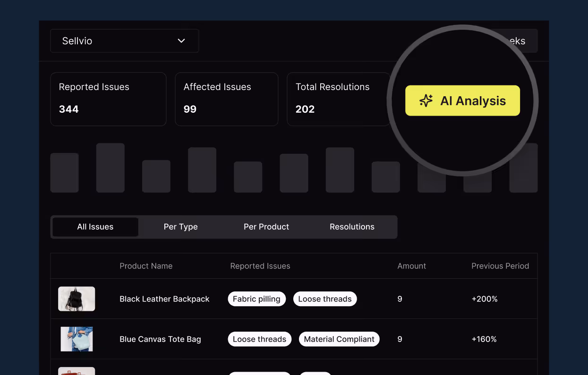Open the Total Resolutions 202 card
Screen dimensions: 588x375
click(x=339, y=99)
